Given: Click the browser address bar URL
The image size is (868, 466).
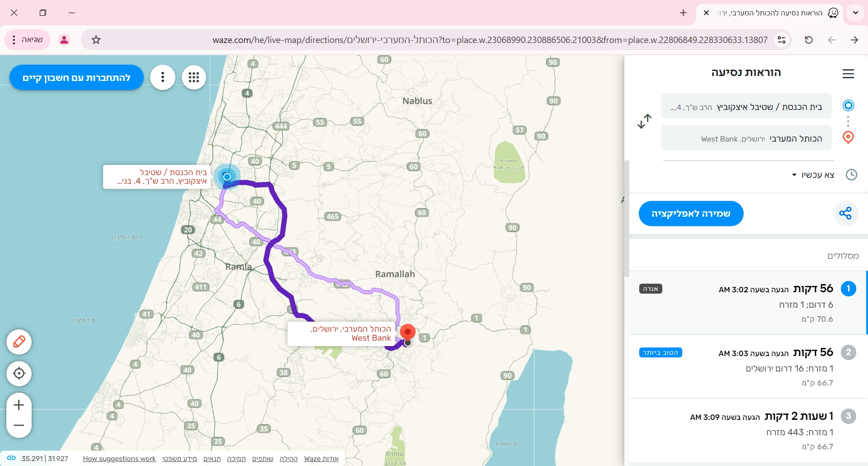Looking at the screenshot, I should (490, 40).
